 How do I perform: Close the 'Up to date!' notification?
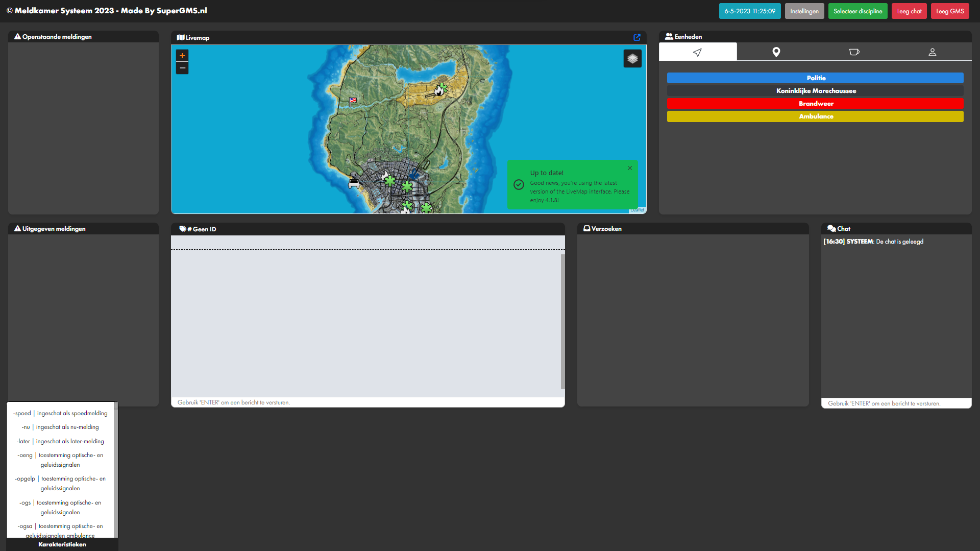(630, 168)
